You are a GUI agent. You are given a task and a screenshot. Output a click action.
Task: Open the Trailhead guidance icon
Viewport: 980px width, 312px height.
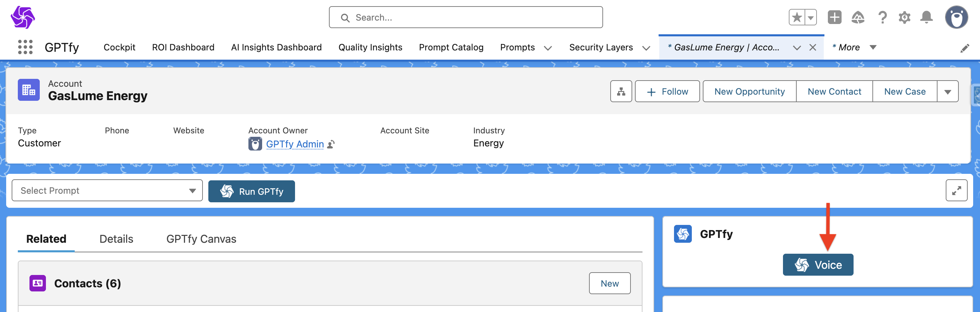pyautogui.click(x=858, y=17)
